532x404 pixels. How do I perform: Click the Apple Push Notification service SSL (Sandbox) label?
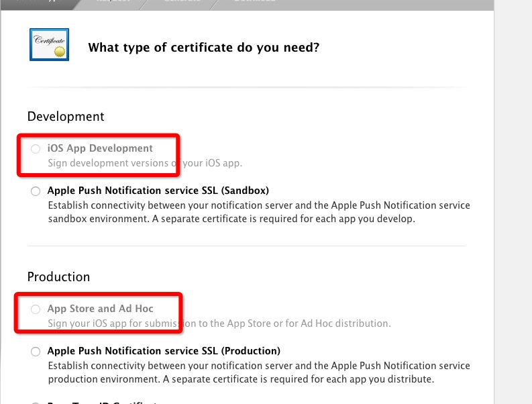pos(158,191)
